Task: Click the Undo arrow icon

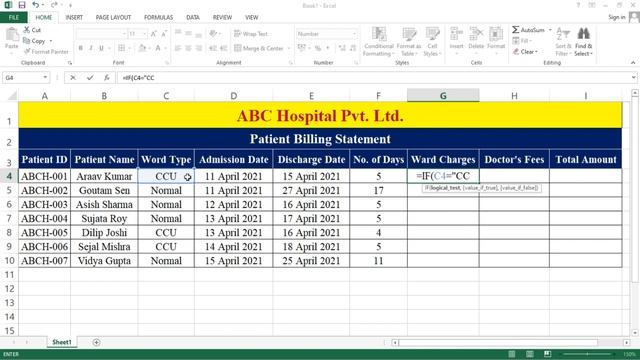Action: click(x=36, y=5)
